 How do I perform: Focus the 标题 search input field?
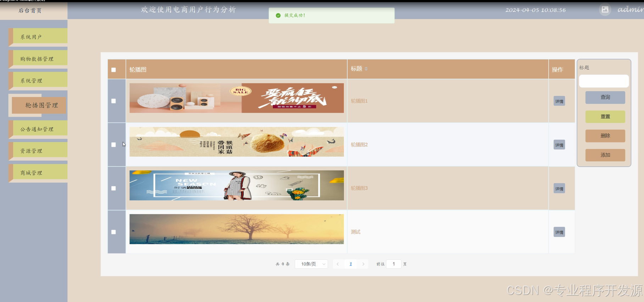[x=604, y=81]
